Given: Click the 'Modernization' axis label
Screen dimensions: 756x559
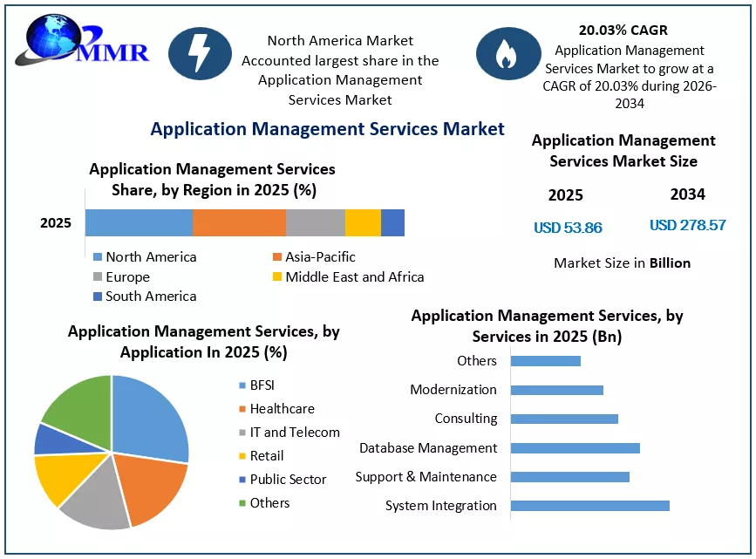Looking at the screenshot, I should pyautogui.click(x=453, y=390).
